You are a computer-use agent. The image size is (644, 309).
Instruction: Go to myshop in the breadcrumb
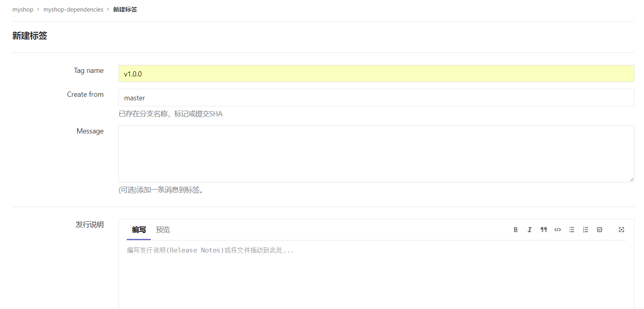(x=23, y=10)
